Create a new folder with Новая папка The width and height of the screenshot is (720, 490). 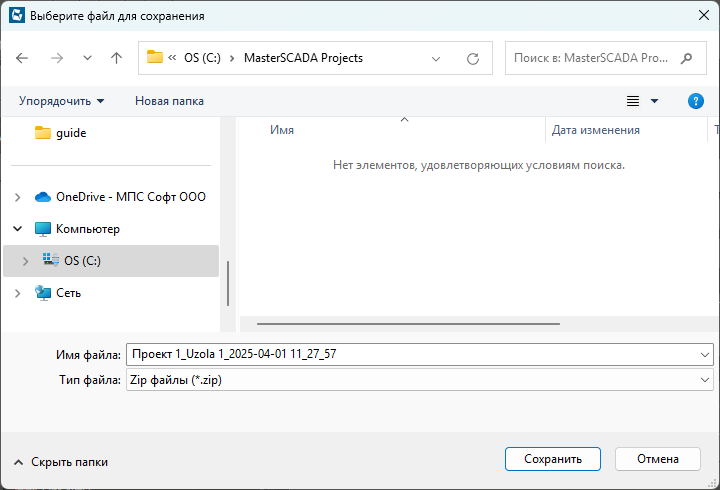[x=169, y=101]
